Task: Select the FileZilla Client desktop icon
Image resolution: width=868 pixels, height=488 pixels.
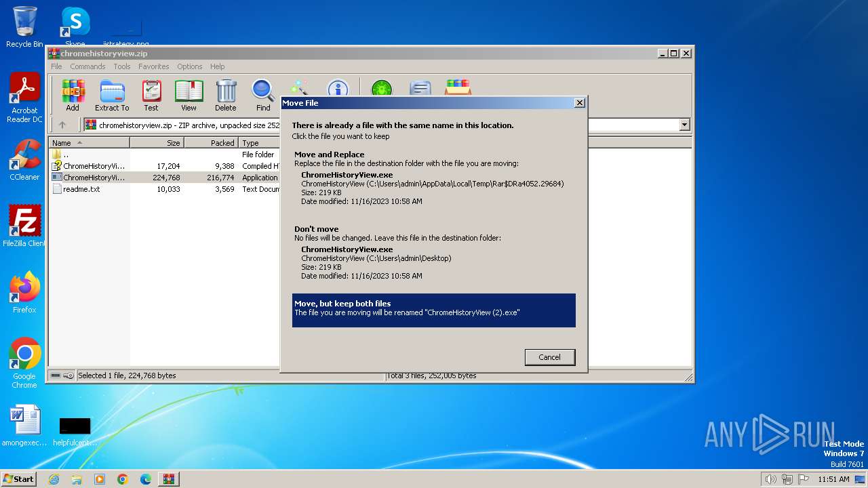Action: click(24, 226)
